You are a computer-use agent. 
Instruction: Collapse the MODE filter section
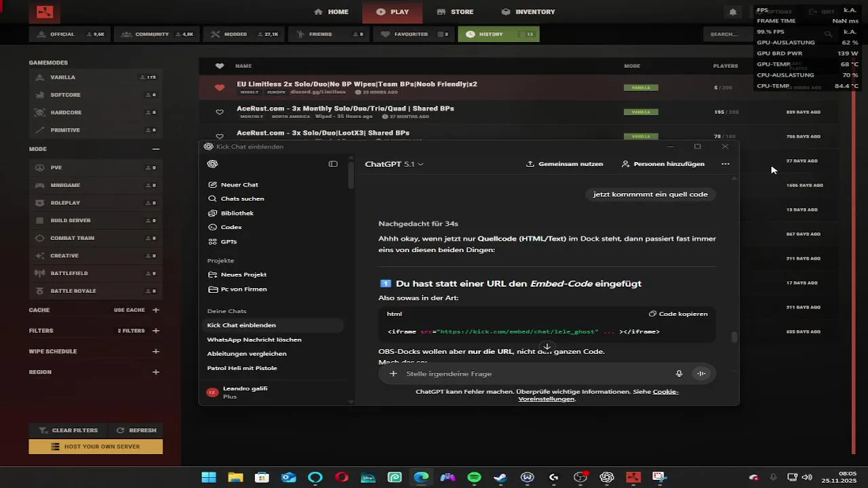point(156,149)
